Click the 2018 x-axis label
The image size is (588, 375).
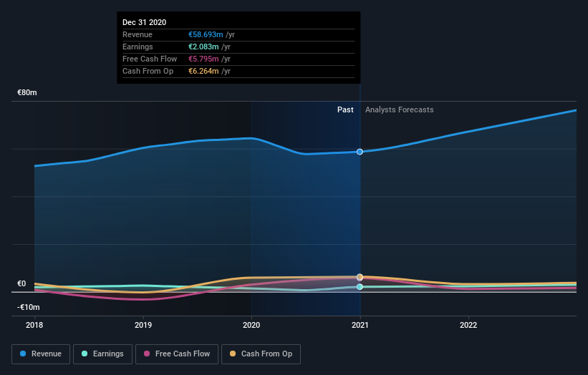pyautogui.click(x=34, y=325)
